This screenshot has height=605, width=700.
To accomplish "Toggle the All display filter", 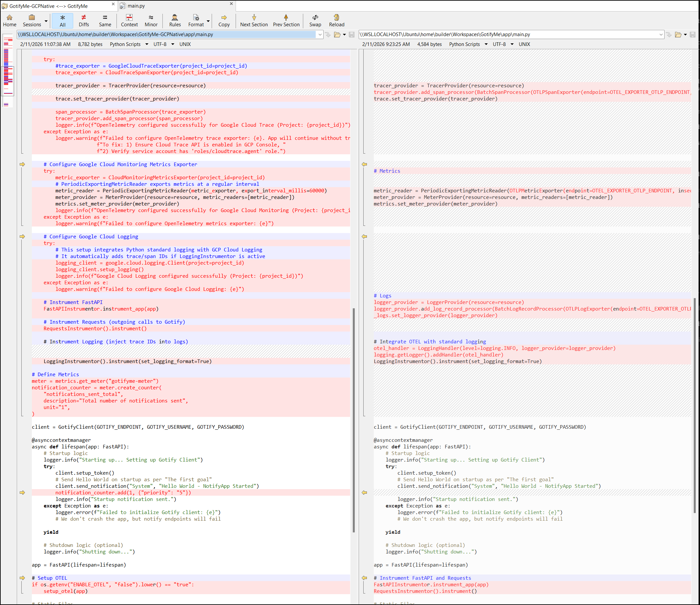I will (62, 20).
